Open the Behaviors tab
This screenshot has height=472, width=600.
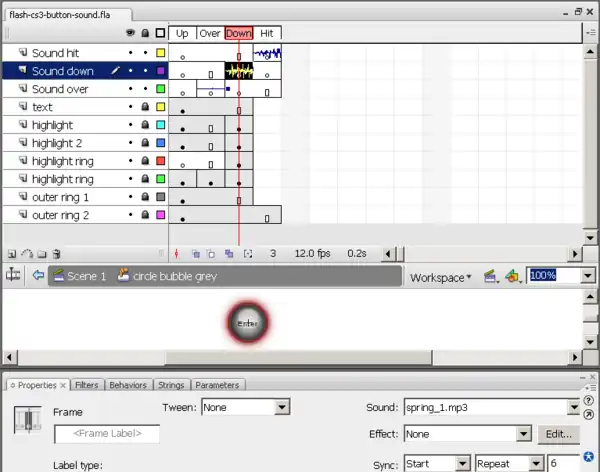click(128, 385)
